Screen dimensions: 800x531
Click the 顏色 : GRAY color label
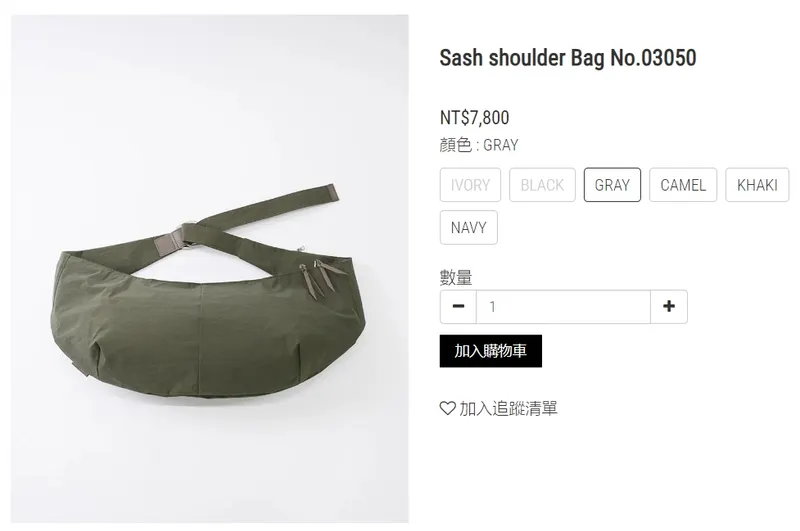(479, 145)
